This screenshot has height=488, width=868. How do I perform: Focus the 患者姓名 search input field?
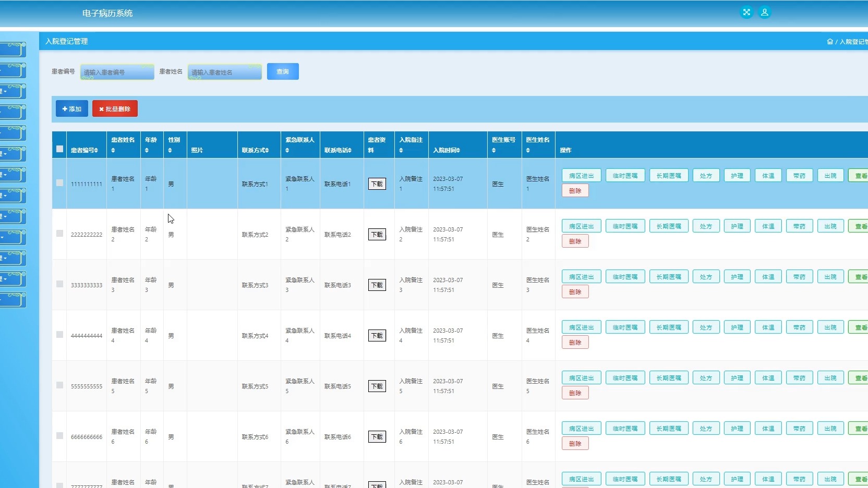coord(225,72)
